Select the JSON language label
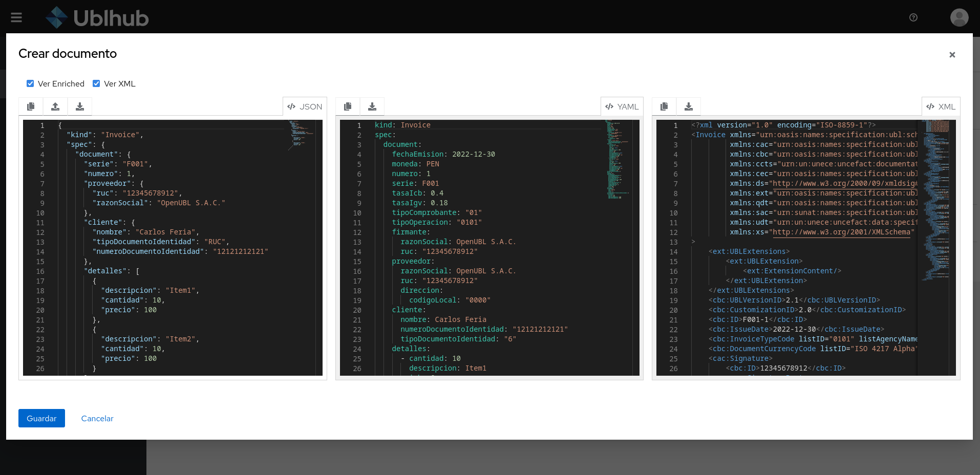Screen dimensions: 980x475 point(305,106)
